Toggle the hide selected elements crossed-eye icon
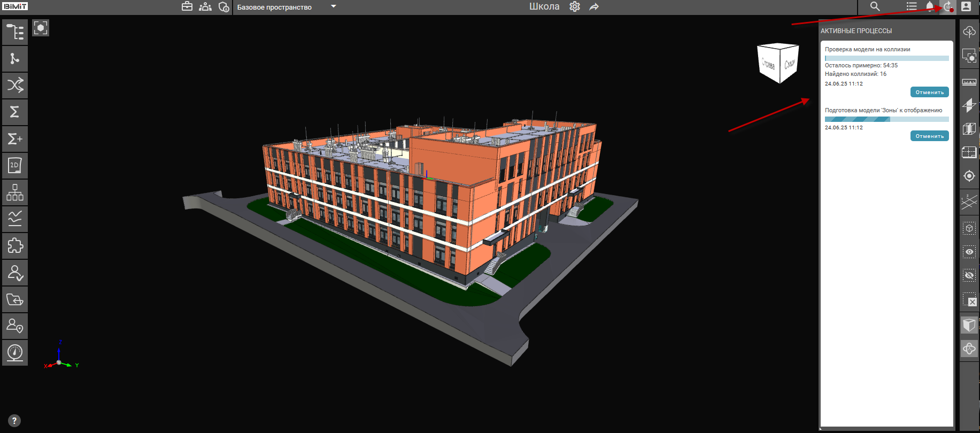980x433 pixels. (969, 275)
